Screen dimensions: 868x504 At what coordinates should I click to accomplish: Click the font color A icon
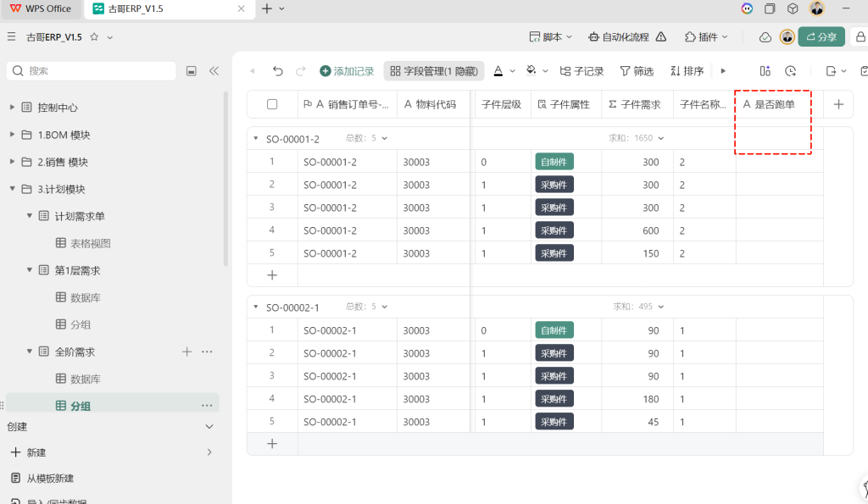[498, 71]
